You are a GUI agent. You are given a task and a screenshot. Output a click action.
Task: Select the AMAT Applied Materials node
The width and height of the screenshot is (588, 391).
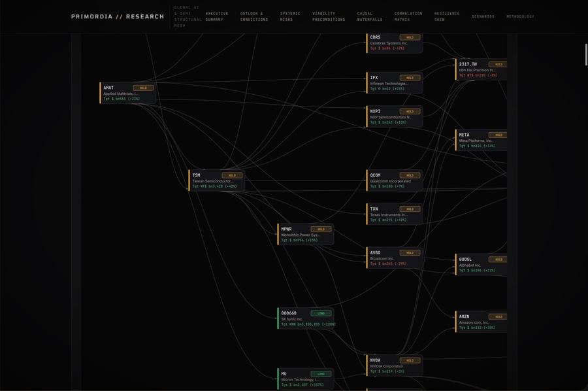(128, 93)
